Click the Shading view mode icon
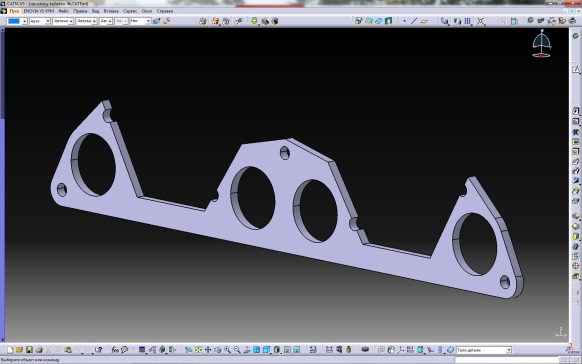This screenshot has width=582, height=364. pyautogui.click(x=277, y=350)
